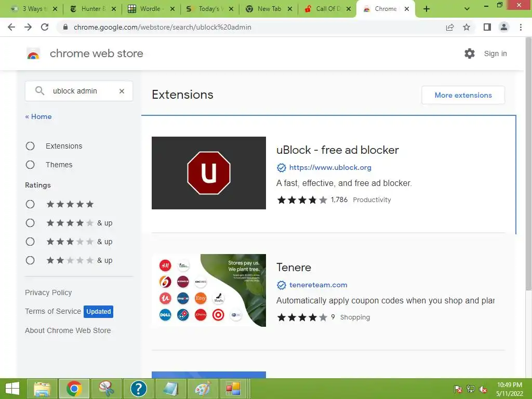The height and width of the screenshot is (399, 532).
Task: Go back to previous page
Action: point(11,27)
